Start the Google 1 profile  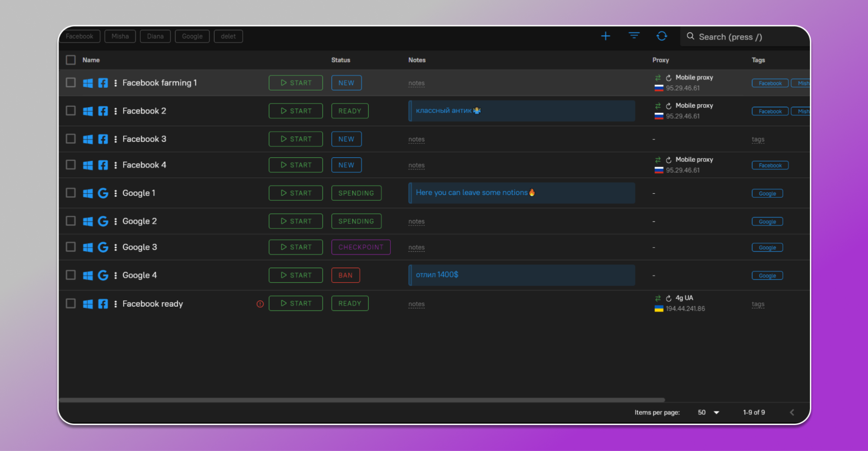point(296,193)
